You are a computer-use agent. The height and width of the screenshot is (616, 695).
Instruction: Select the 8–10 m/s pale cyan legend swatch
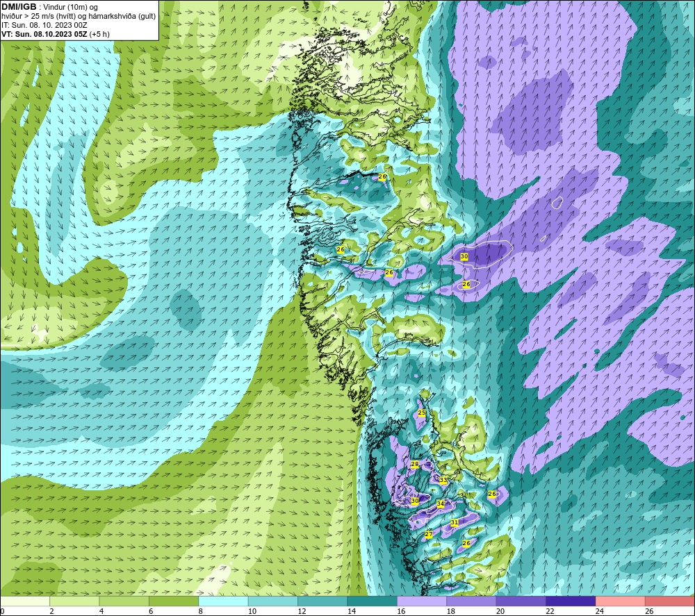tap(223, 601)
